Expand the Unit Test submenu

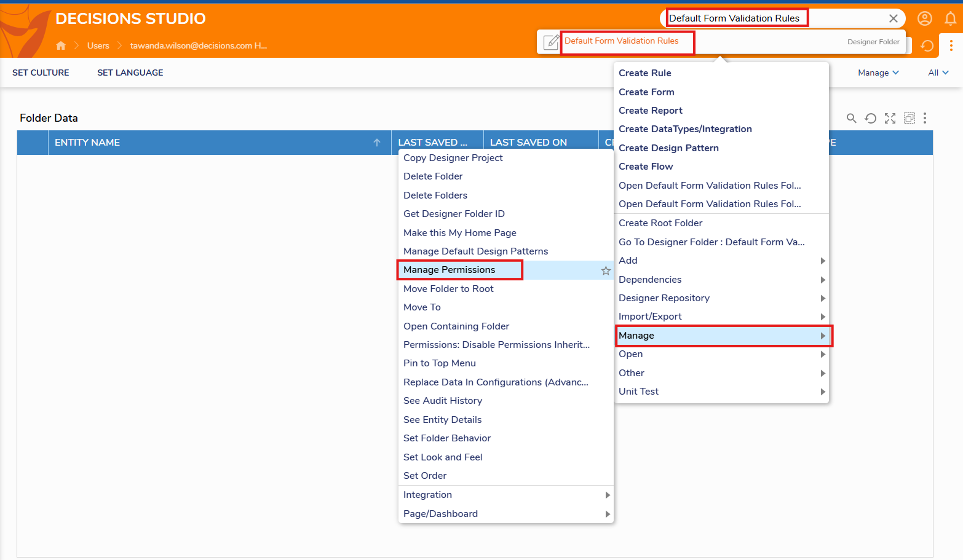pos(721,392)
